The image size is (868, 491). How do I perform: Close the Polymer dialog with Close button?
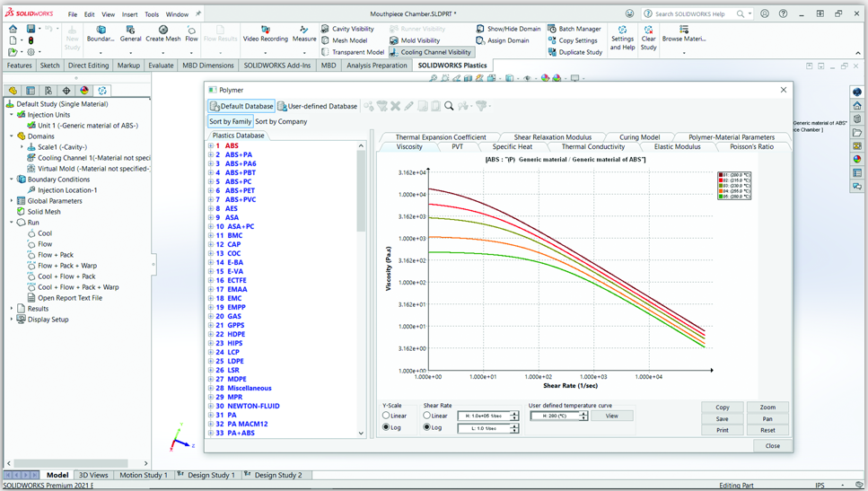[x=772, y=445]
